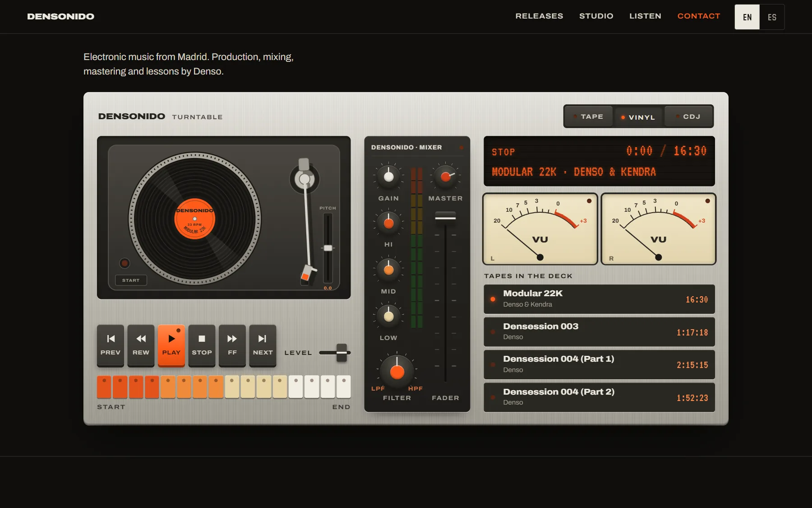Click the GAIN knob
Image resolution: width=812 pixels, height=508 pixels.
tap(388, 177)
